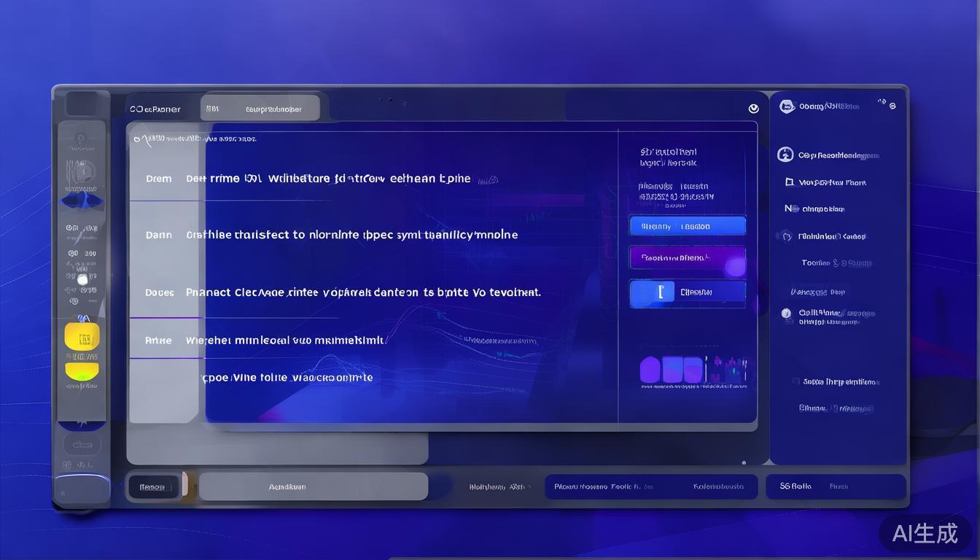
Task: Click the white circle icon beside 'Collt' entry
Action: 786,314
